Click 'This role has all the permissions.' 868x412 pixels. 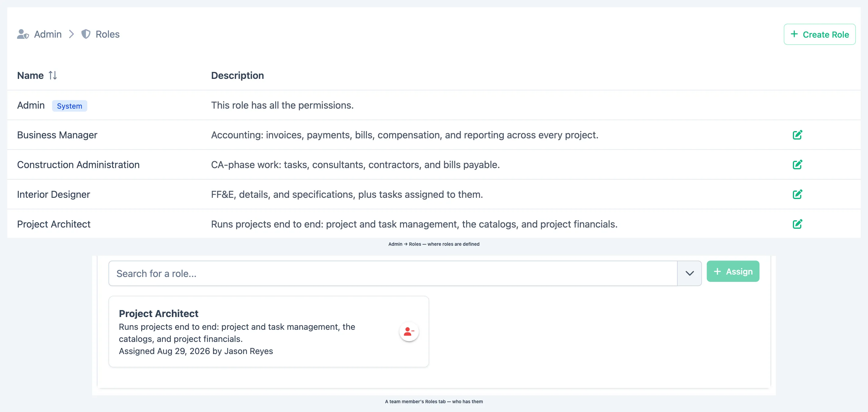click(282, 105)
